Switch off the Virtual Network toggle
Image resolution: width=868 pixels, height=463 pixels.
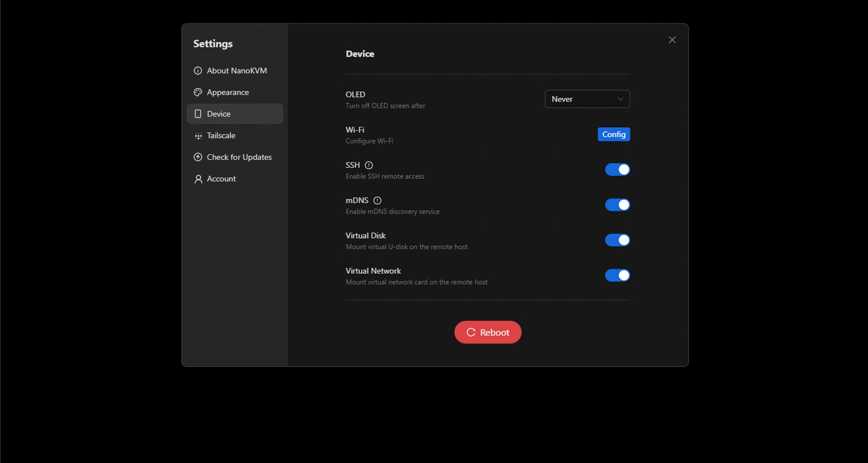click(617, 275)
